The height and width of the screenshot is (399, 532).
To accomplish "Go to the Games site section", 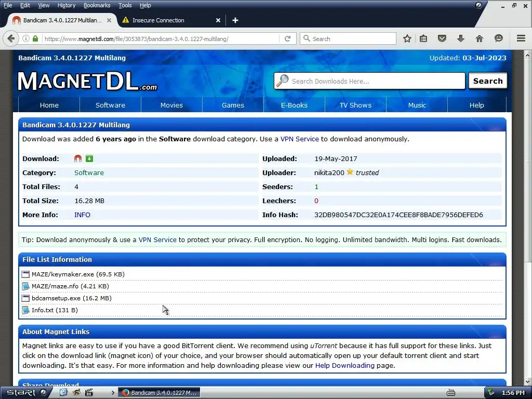I will pos(233,105).
